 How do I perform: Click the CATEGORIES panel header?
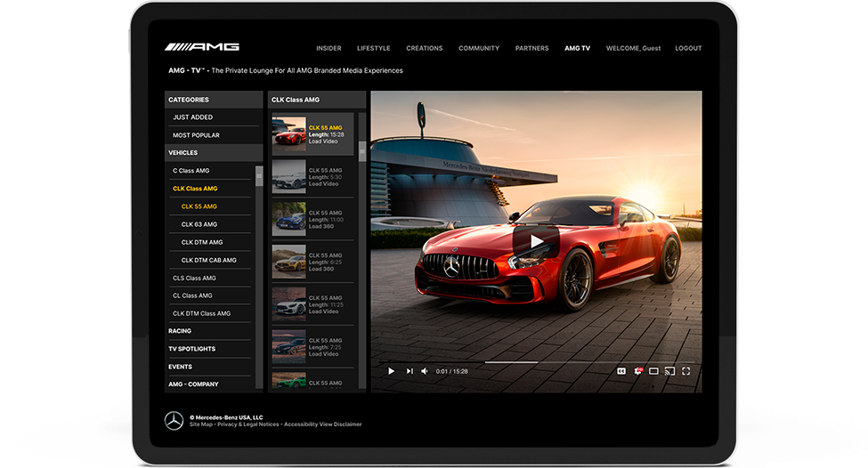click(x=214, y=100)
